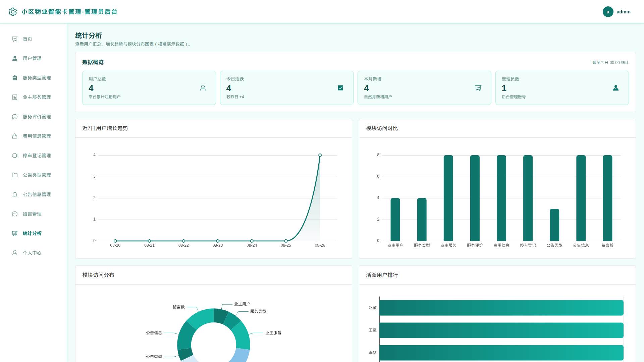Image resolution: width=644 pixels, height=362 pixels.
Task: Open the admin user name dropdown
Action: coord(624,12)
